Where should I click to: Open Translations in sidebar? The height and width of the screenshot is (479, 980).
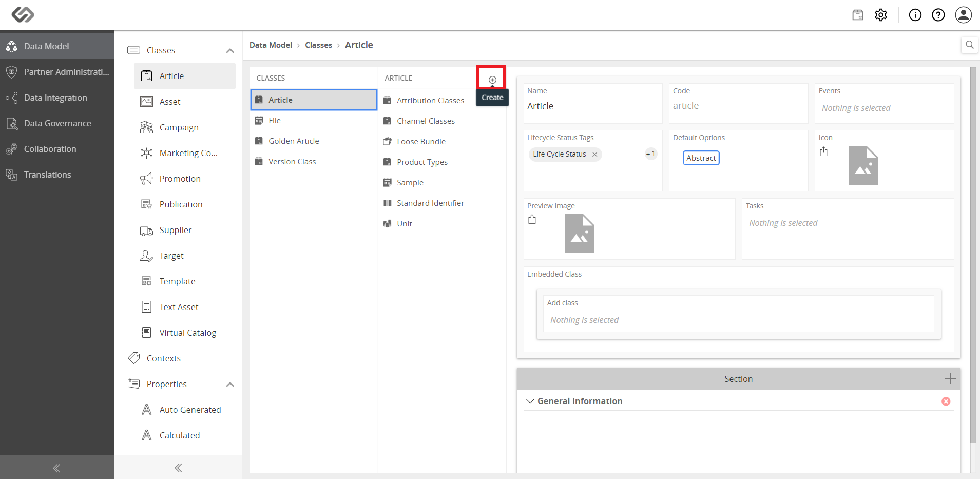pyautogui.click(x=57, y=175)
